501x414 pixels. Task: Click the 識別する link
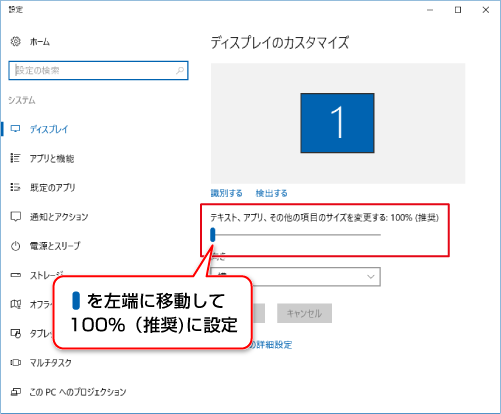pyautogui.click(x=226, y=193)
